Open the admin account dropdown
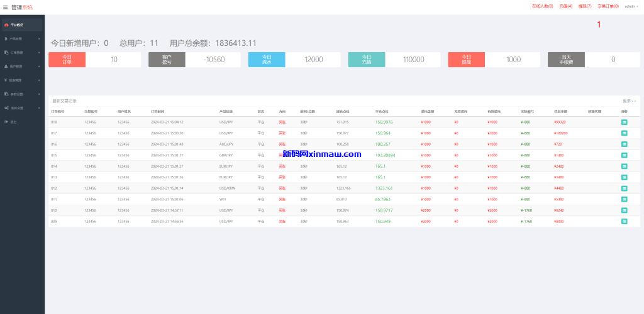This screenshot has height=314, width=644. click(x=631, y=6)
